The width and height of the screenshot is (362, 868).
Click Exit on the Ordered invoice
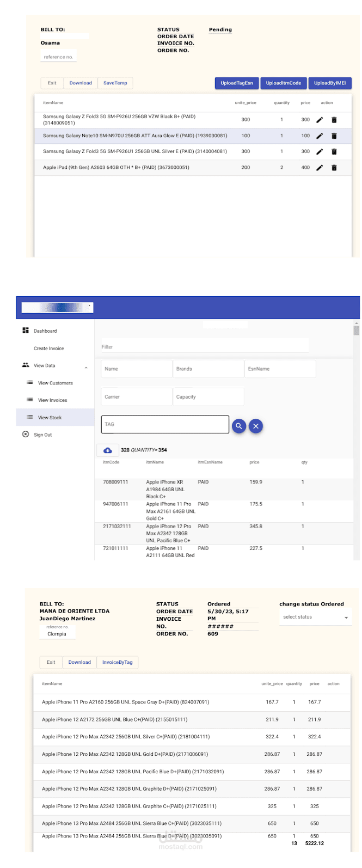point(51,663)
